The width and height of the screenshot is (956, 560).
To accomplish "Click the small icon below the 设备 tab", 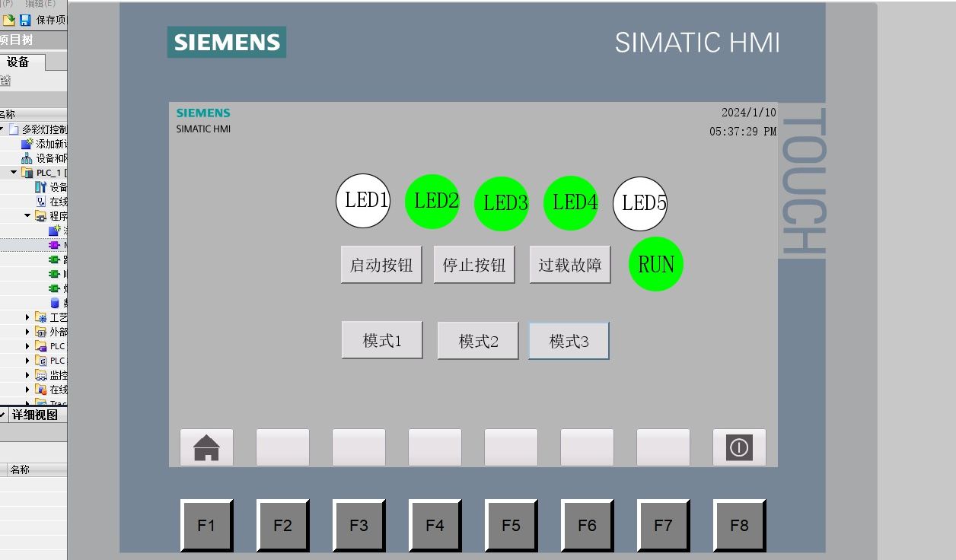I will [5, 81].
